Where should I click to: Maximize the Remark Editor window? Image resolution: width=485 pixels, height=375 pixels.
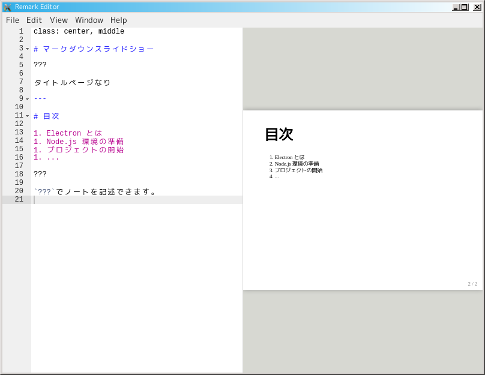coord(465,7)
